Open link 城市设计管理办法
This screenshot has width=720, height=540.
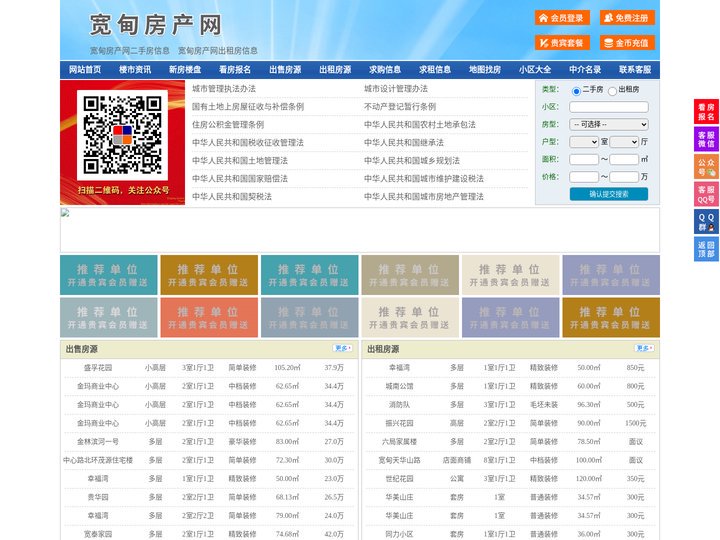click(396, 89)
